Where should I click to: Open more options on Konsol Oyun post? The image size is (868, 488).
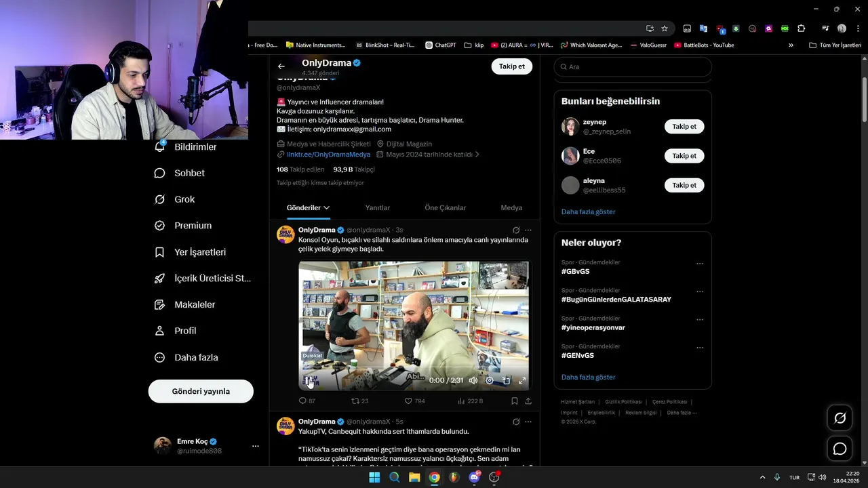tap(528, 230)
